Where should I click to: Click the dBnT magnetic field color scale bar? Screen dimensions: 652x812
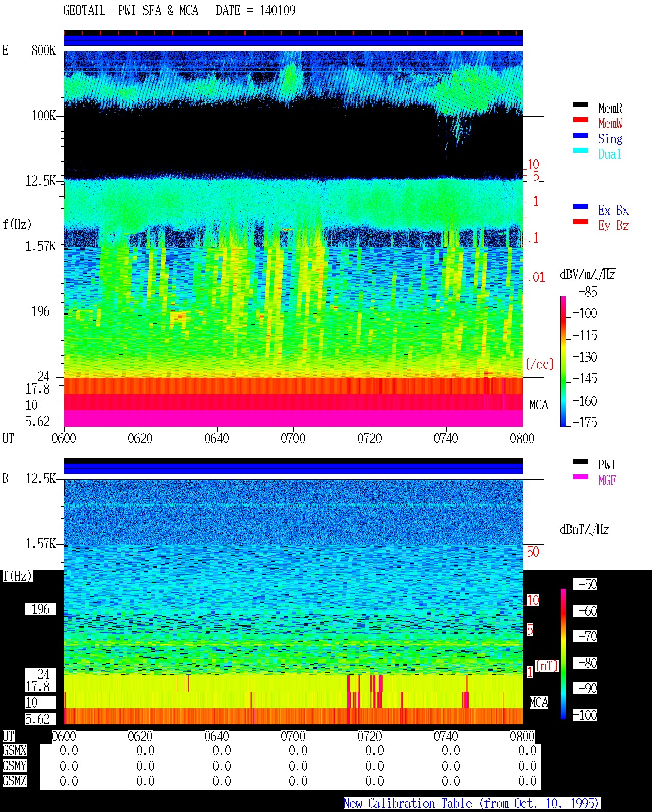(x=563, y=654)
